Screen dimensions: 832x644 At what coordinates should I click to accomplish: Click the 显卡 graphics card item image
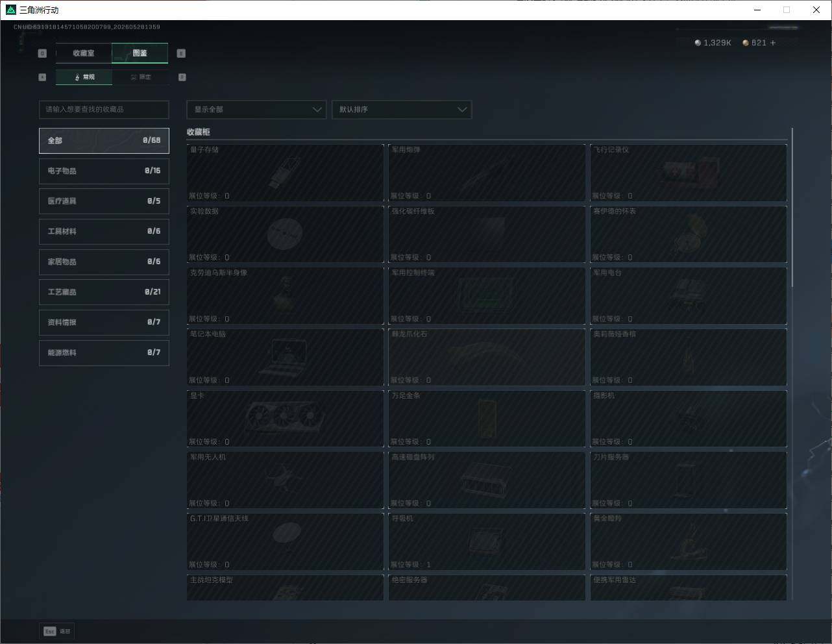284,416
